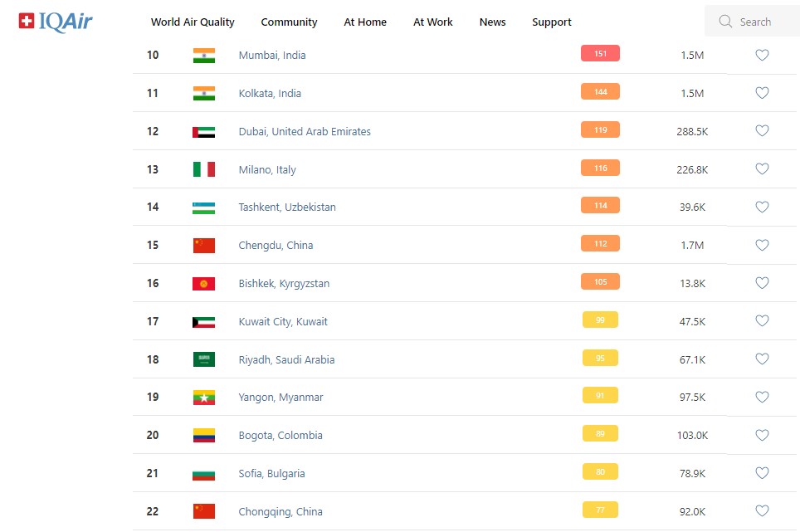800x532 pixels.
Task: Click the red 151 AQI badge
Action: (x=600, y=54)
